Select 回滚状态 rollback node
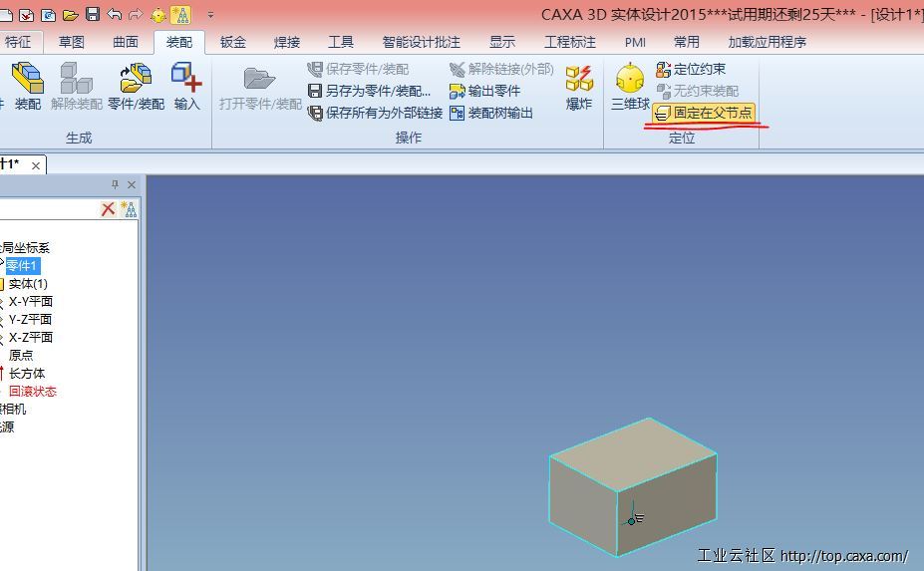This screenshot has width=924, height=571. pyautogui.click(x=33, y=391)
